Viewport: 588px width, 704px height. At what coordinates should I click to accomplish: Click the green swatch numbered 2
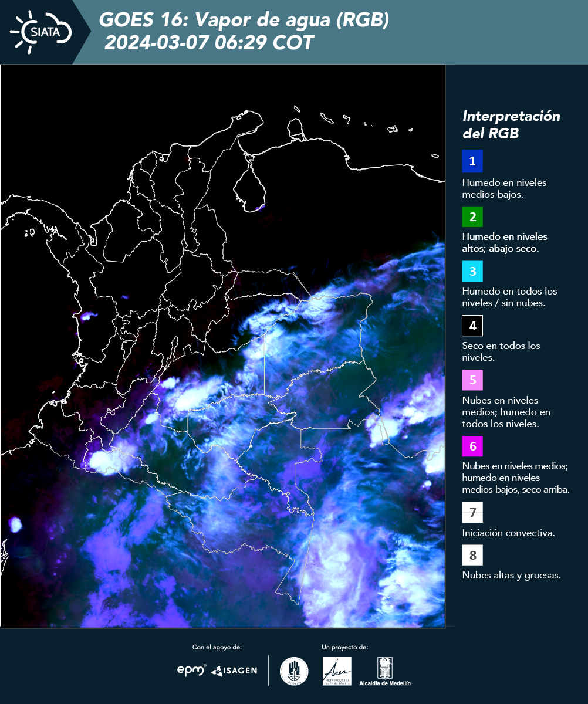tap(472, 216)
